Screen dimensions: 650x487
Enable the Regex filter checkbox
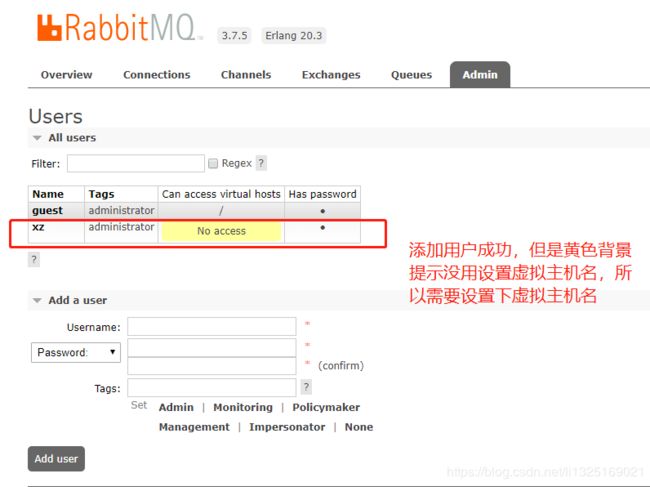(213, 163)
